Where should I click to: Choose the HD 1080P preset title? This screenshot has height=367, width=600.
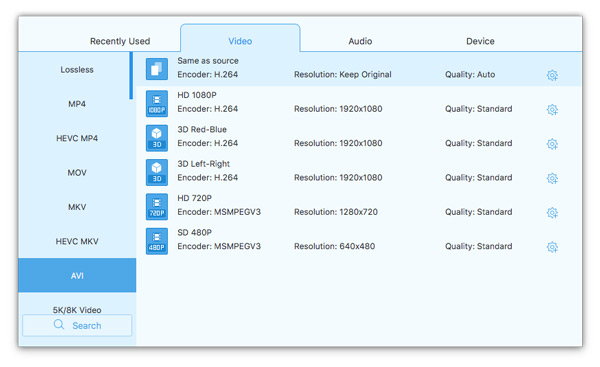(x=197, y=95)
